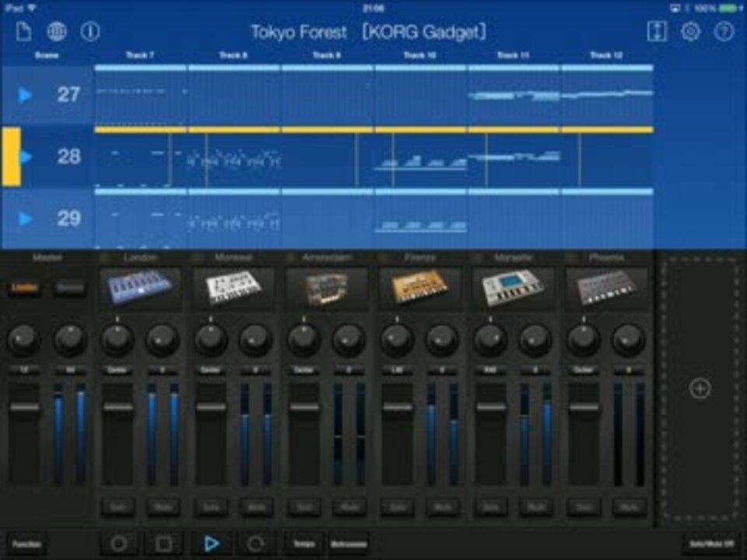Open the help question mark icon
The width and height of the screenshot is (747, 560).
[x=724, y=32]
